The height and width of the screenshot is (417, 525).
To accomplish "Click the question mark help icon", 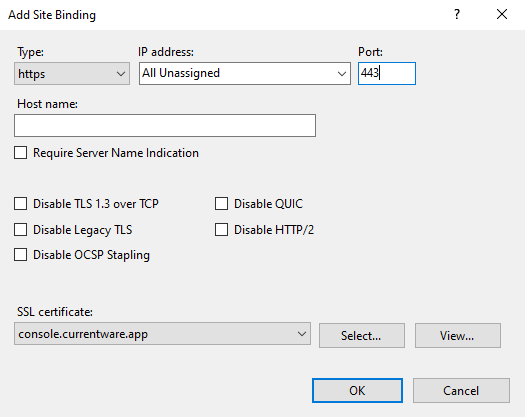I will coord(457,14).
